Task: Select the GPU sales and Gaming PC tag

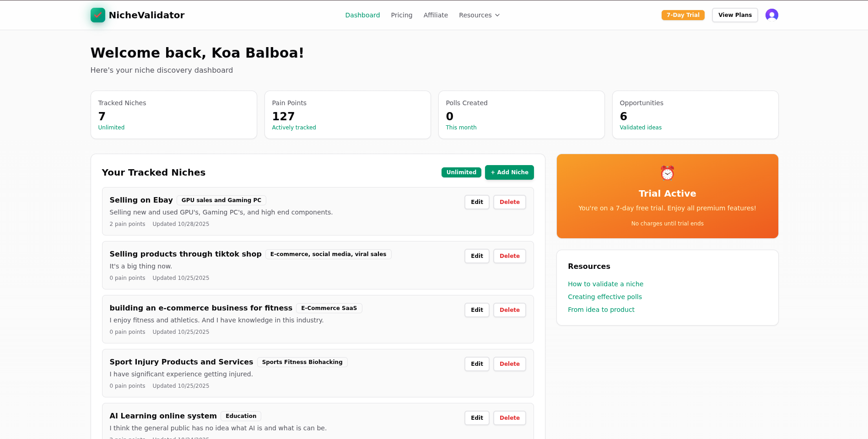Action: tap(221, 200)
